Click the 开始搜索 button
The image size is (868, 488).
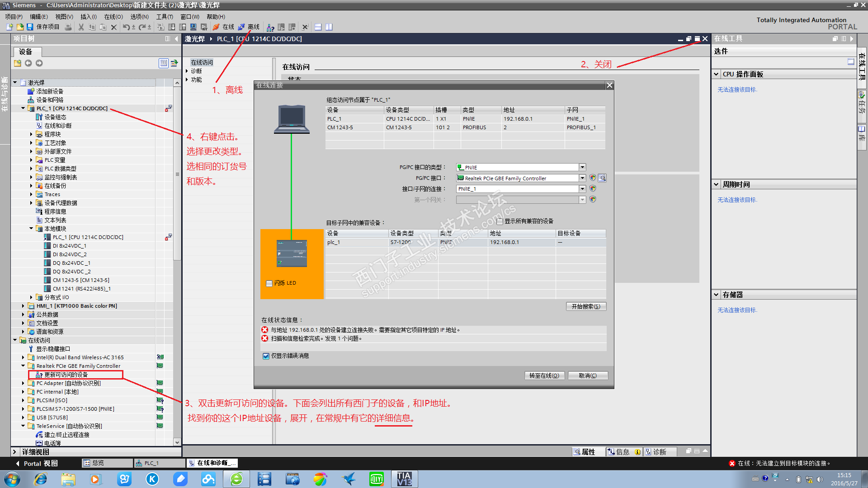pyautogui.click(x=586, y=306)
